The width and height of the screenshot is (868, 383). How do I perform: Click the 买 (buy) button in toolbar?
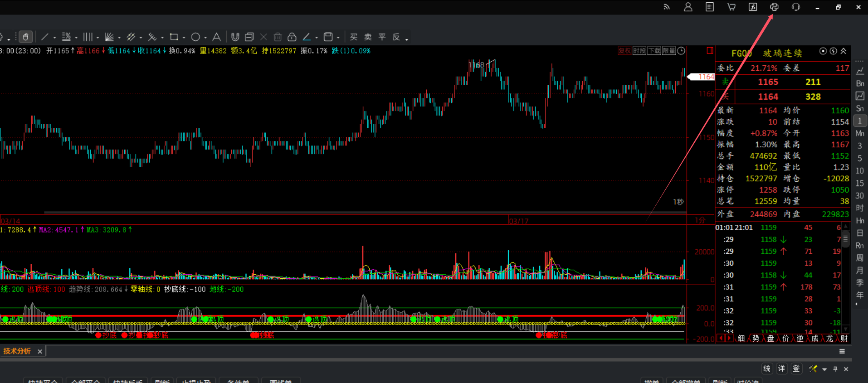354,37
